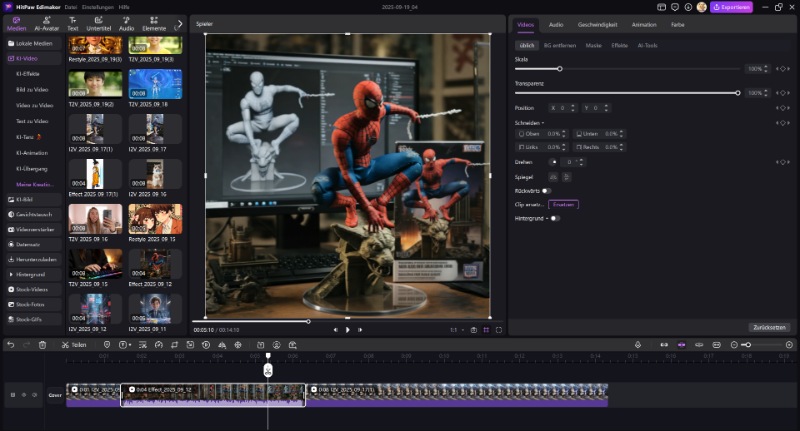Toggle the Rückwärts reverse switch
The height and width of the screenshot is (431, 800).
pos(546,191)
